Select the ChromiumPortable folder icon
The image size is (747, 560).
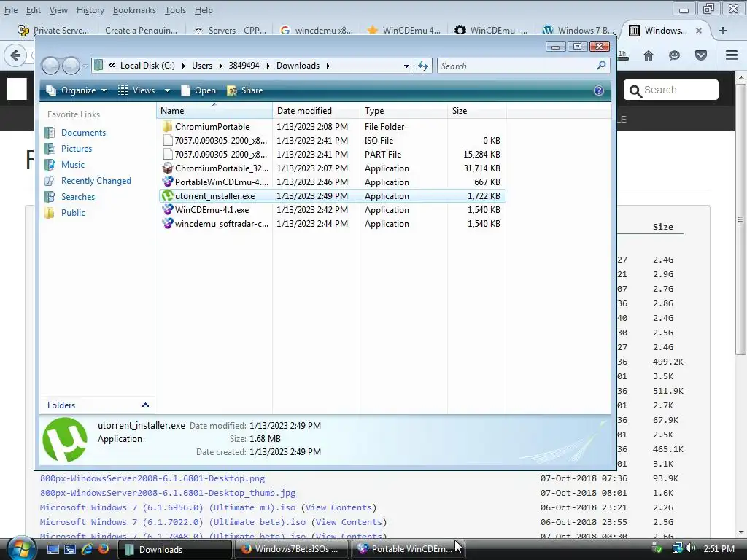point(167,127)
